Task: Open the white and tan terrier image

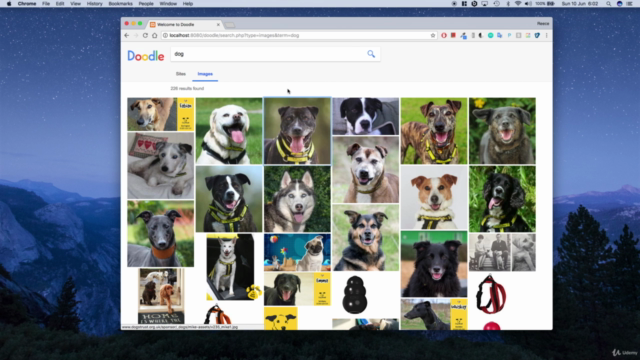Action: pyautogui.click(x=434, y=197)
